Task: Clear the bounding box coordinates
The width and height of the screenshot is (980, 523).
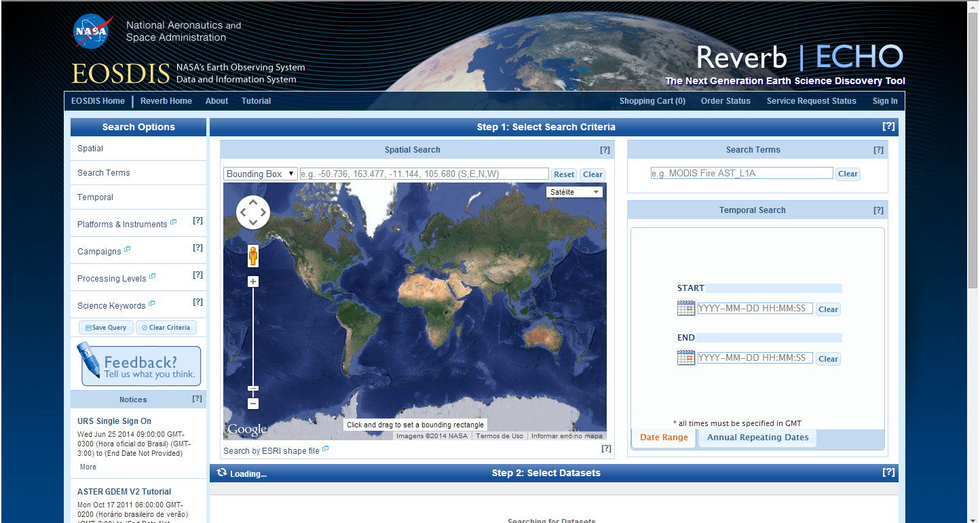Action: click(x=592, y=174)
